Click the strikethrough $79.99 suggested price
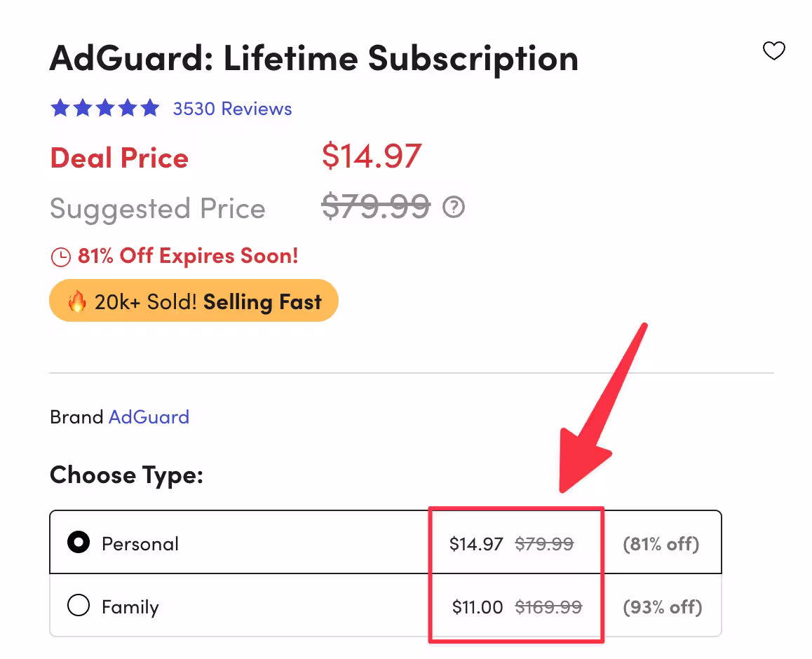The width and height of the screenshot is (812, 659). pos(376,206)
